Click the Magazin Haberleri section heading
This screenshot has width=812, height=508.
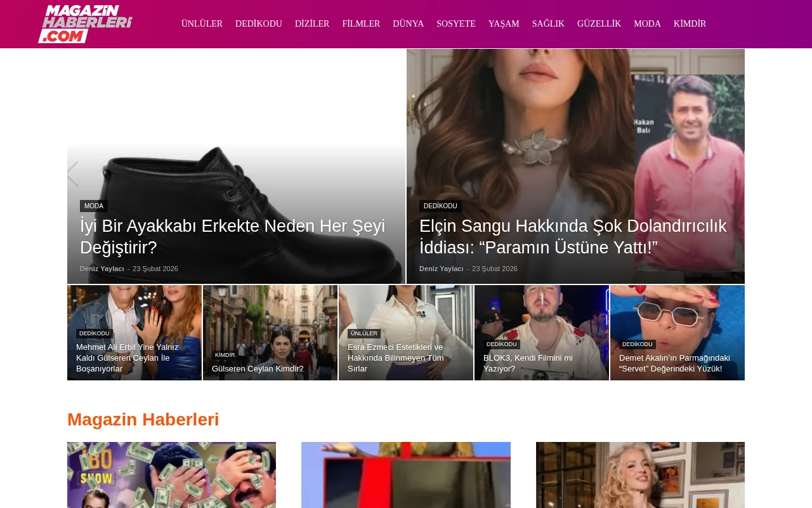tap(143, 419)
